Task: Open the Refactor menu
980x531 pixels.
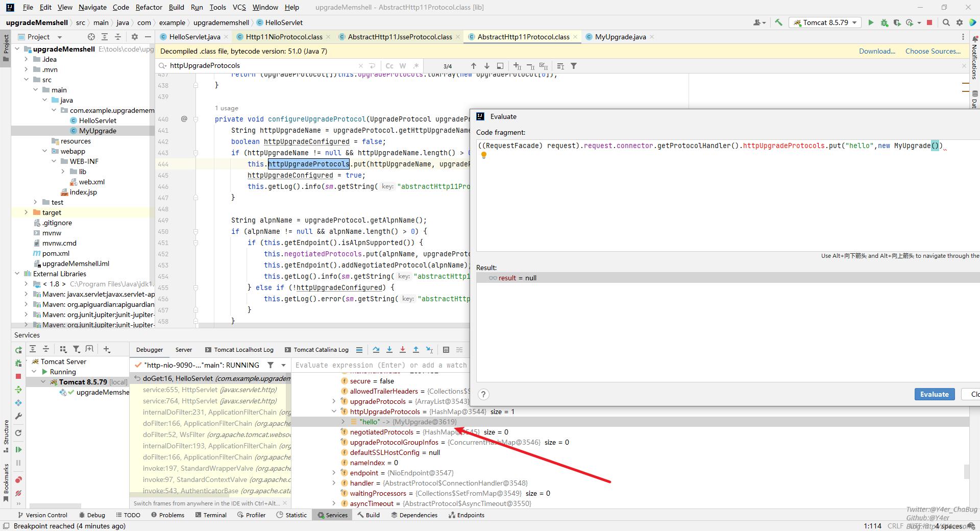Action: [x=149, y=7]
